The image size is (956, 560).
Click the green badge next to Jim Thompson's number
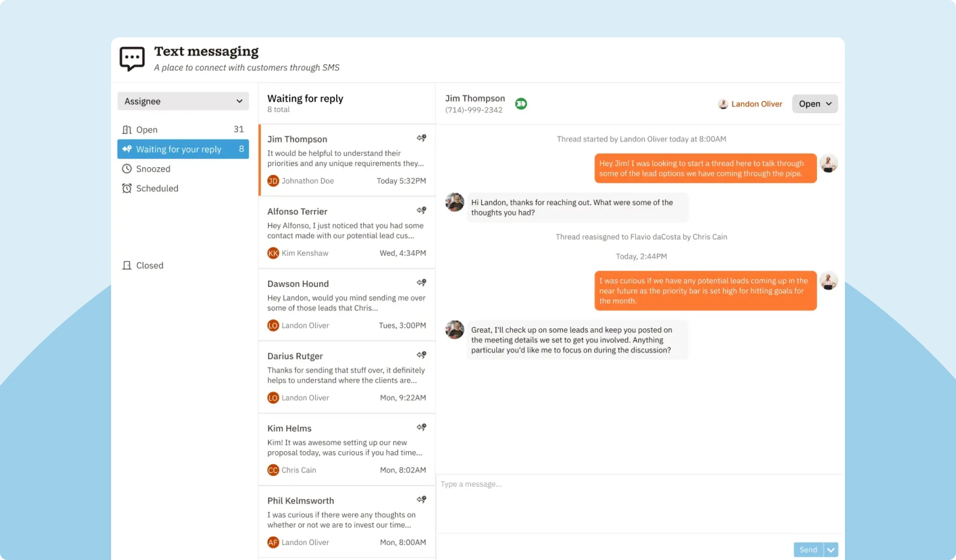(x=521, y=104)
